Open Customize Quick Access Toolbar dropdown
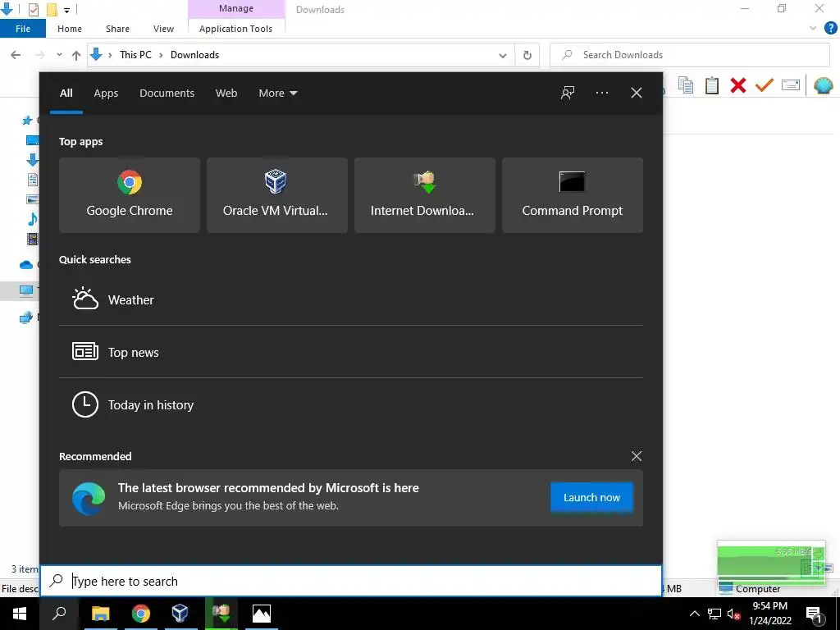Image resolution: width=840 pixels, height=630 pixels. [x=66, y=10]
